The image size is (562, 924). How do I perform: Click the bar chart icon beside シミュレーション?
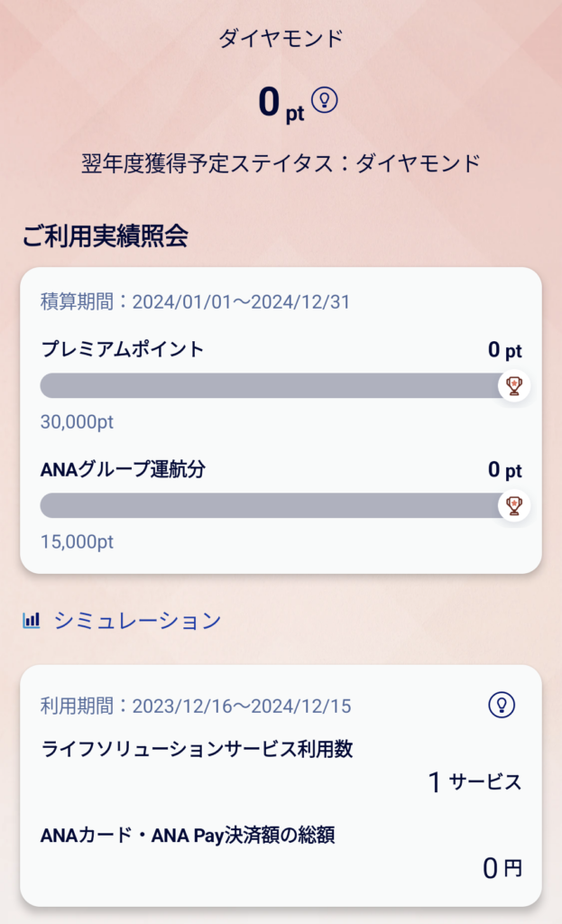click(x=32, y=621)
